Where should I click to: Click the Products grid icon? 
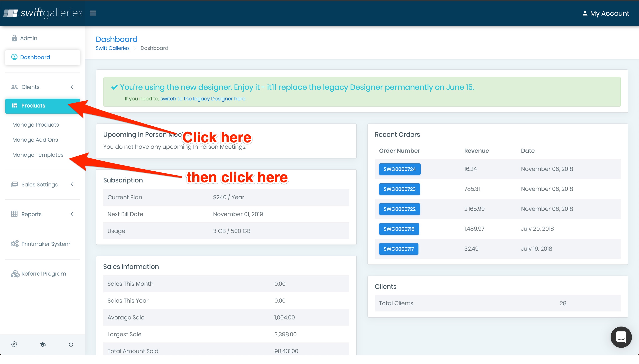click(14, 106)
